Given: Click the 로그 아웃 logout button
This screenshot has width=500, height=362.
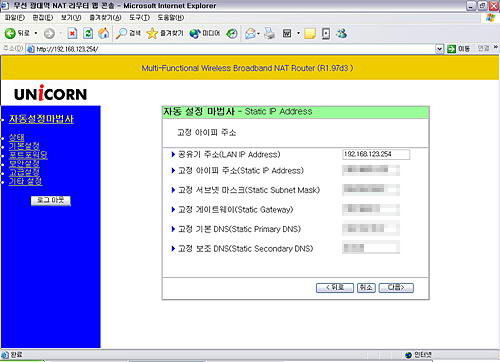Looking at the screenshot, I should (x=51, y=200).
